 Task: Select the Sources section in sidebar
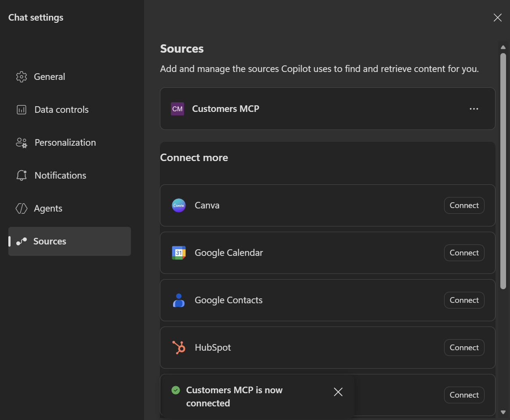(x=69, y=241)
